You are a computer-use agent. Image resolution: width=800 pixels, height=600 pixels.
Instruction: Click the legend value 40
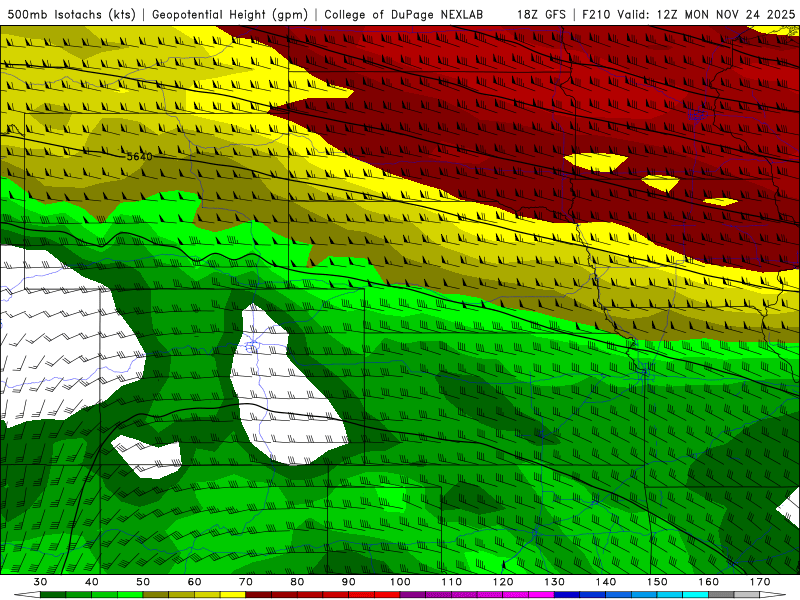pos(92,582)
